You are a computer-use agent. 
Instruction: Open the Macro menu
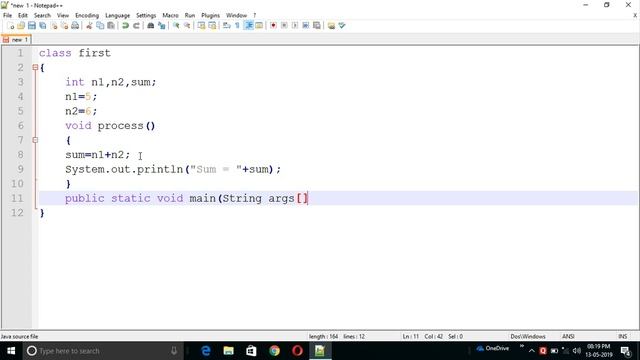pos(171,16)
